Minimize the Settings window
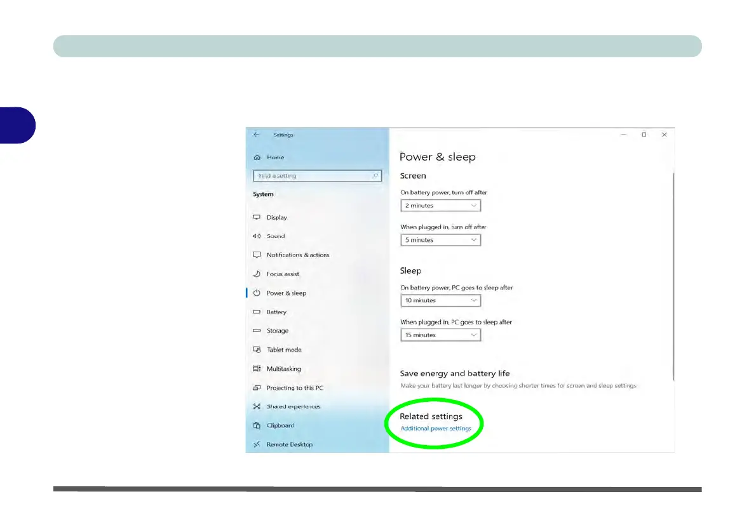 pyautogui.click(x=623, y=135)
